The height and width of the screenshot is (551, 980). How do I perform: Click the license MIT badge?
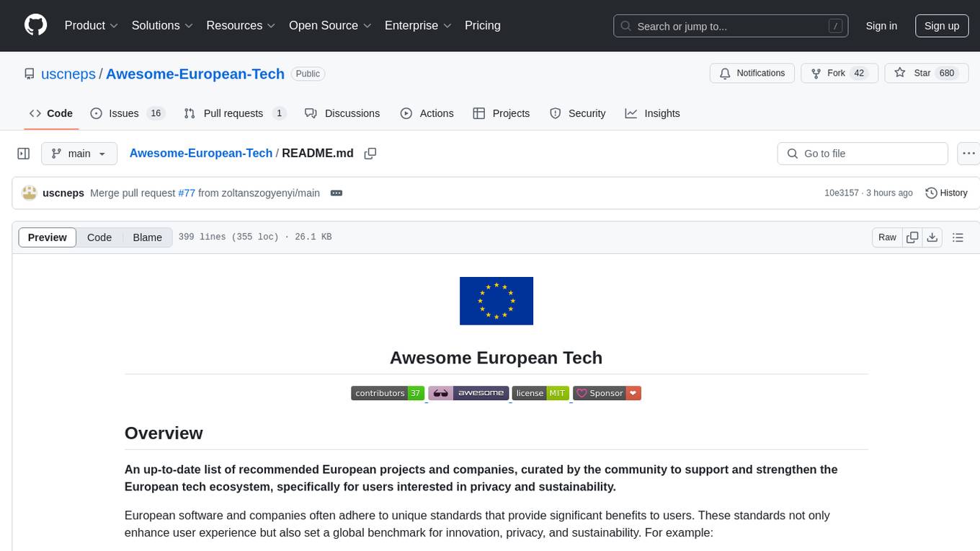pyautogui.click(x=540, y=393)
